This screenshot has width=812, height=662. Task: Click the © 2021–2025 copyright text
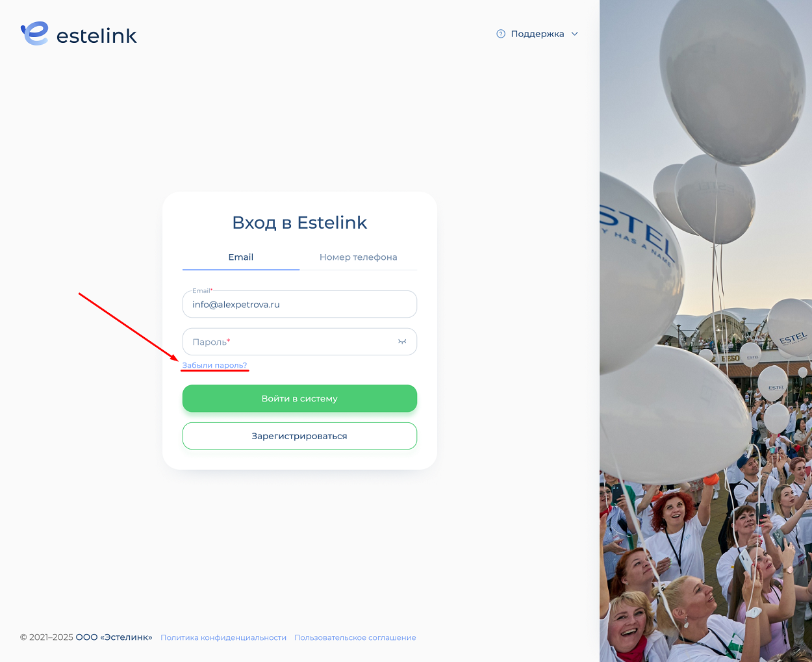[47, 637]
